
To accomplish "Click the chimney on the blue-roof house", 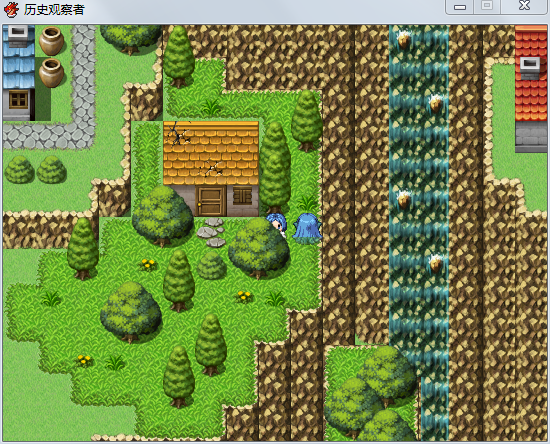I will 18,36.
